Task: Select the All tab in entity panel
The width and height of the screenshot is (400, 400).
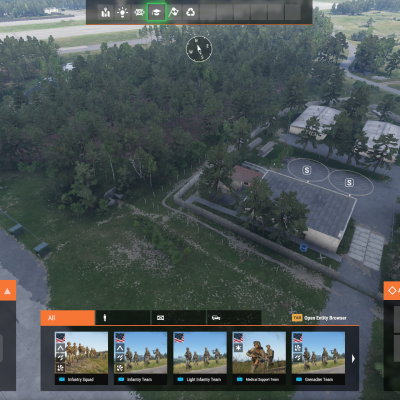Action: coord(68,318)
